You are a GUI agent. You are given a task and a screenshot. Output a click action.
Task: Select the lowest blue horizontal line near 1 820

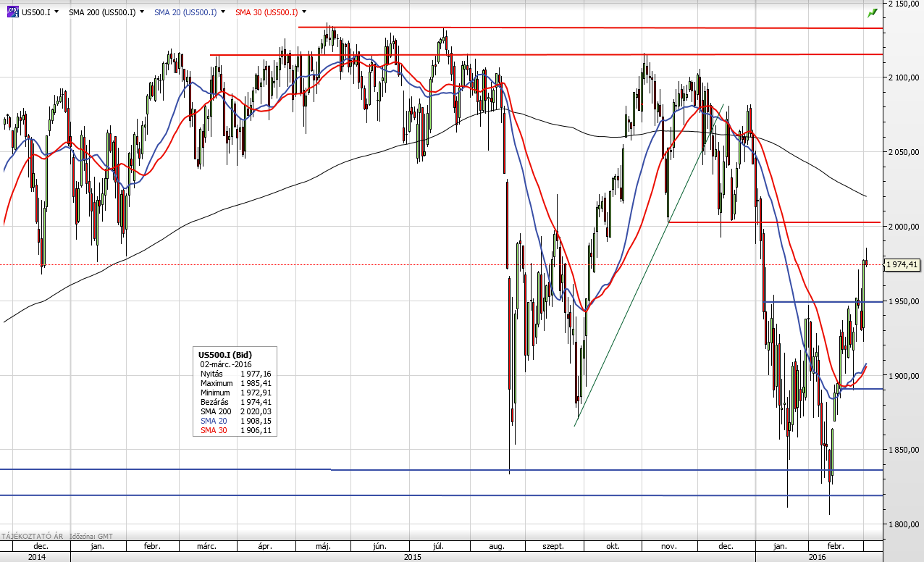tap(440, 495)
